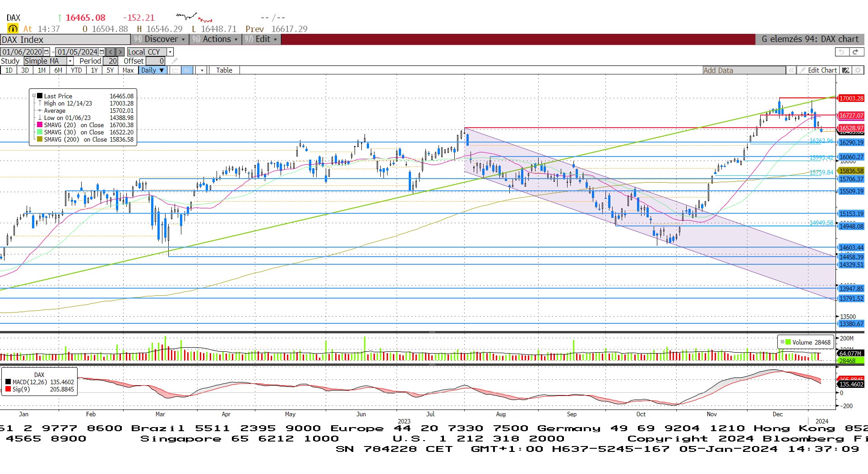Select the 1D range tab

pos(9,70)
